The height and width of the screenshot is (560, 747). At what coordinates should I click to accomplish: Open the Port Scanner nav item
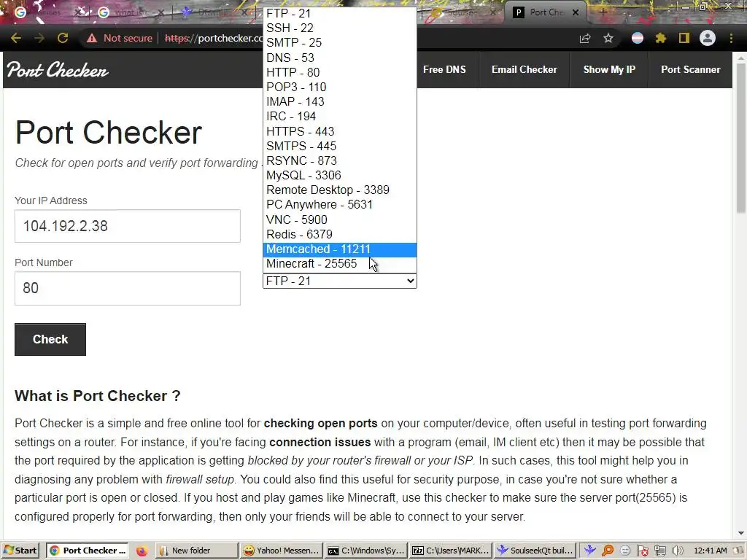(x=690, y=69)
